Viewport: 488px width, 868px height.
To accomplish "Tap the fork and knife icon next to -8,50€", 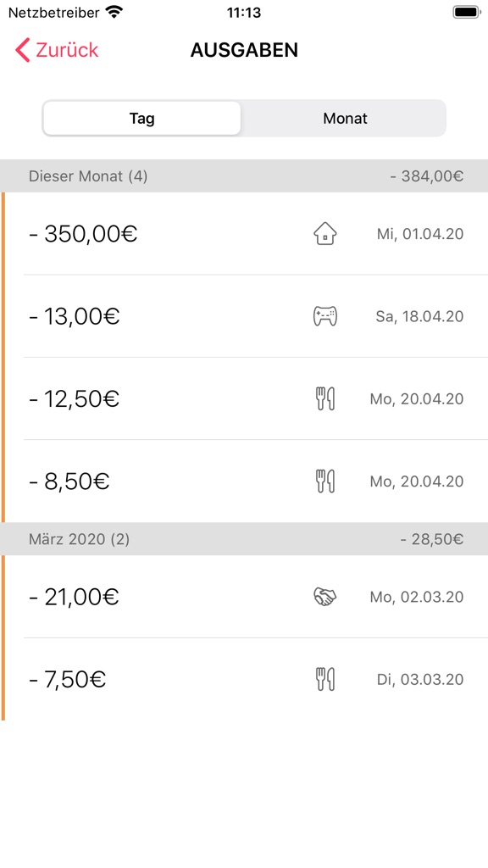I will 324,481.
